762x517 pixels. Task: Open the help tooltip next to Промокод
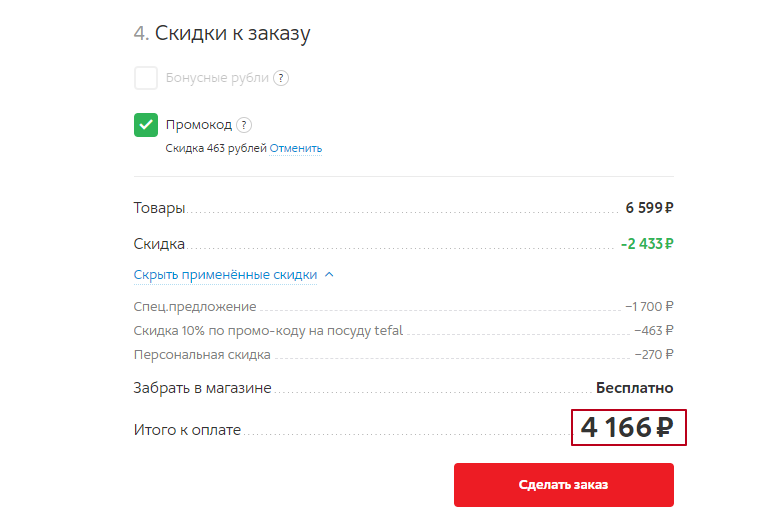click(244, 125)
